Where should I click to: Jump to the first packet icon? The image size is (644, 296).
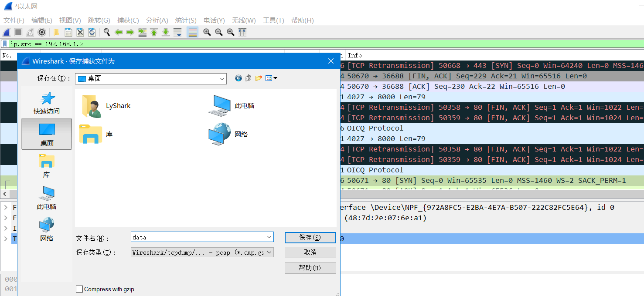[x=154, y=32]
